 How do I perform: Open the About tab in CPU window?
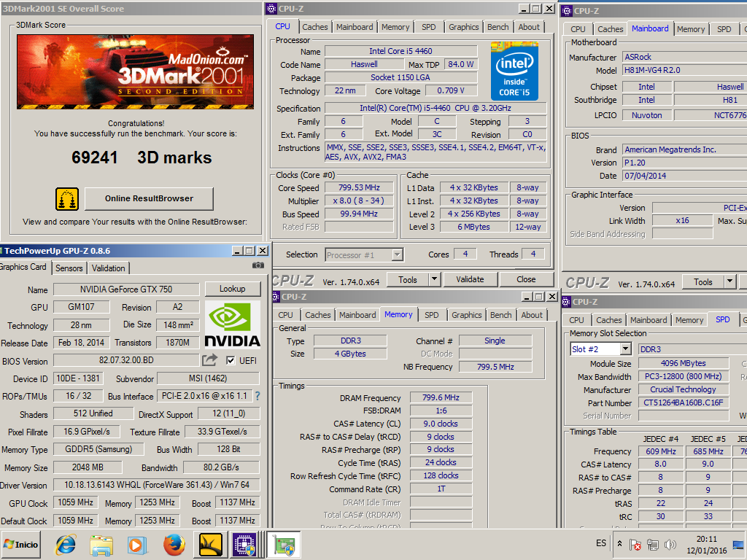[x=529, y=27]
